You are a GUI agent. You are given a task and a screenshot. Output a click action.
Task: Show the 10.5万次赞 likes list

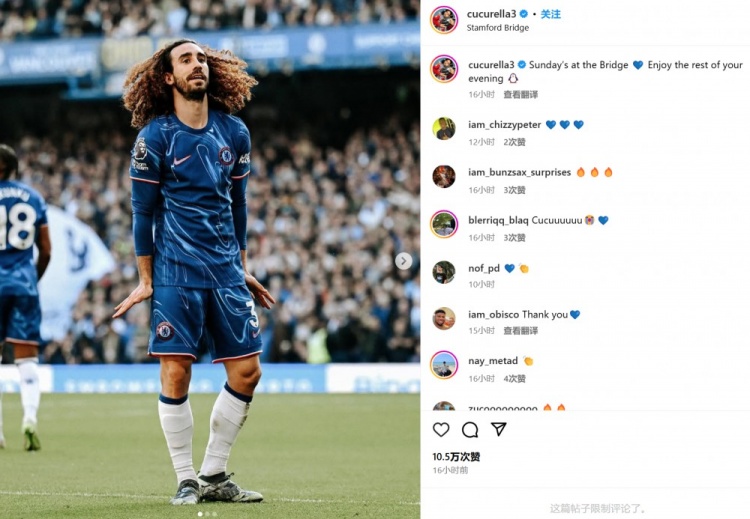pyautogui.click(x=456, y=457)
